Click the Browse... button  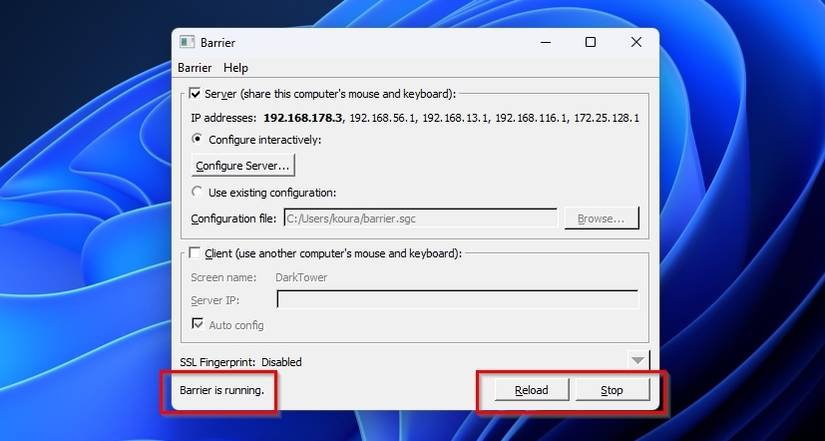pos(601,218)
